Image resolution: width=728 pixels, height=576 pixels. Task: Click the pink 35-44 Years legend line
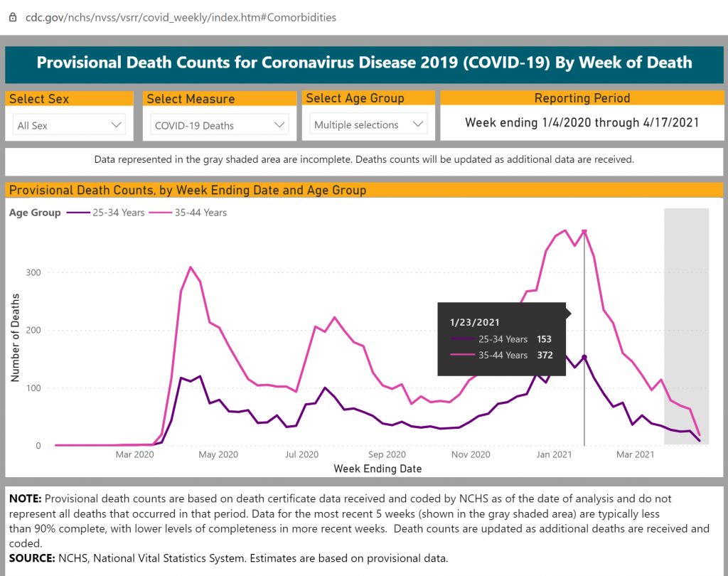161,213
